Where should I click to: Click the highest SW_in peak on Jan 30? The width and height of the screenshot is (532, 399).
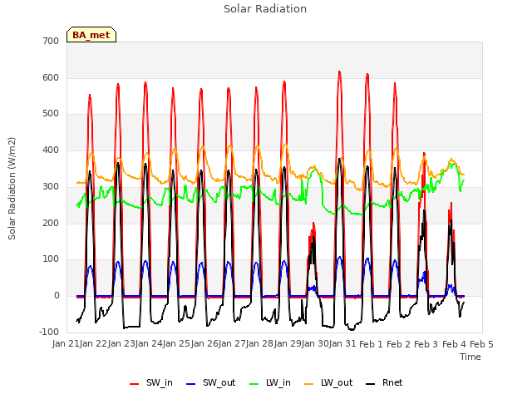(339, 71)
